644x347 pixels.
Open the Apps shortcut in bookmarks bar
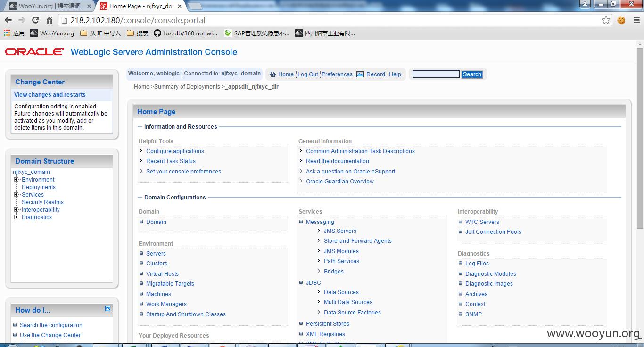click(x=14, y=33)
